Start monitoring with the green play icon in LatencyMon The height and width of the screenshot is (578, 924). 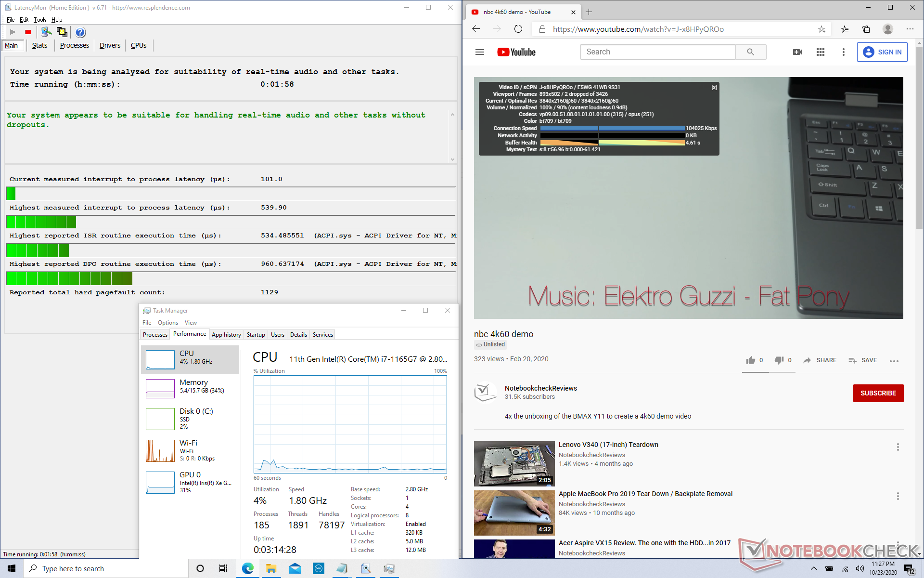(x=13, y=32)
